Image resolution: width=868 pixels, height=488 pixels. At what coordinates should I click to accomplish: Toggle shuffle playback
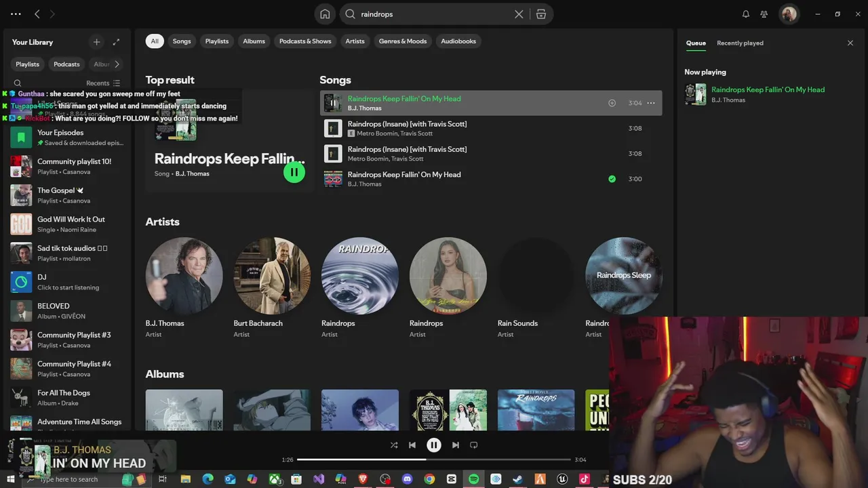[394, 445]
